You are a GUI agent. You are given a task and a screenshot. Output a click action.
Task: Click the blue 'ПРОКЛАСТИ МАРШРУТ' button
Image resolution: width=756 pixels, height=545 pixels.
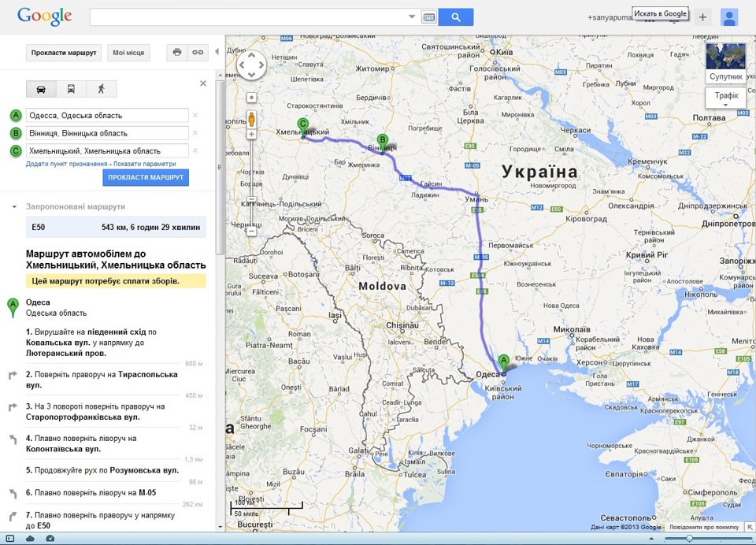tap(146, 177)
